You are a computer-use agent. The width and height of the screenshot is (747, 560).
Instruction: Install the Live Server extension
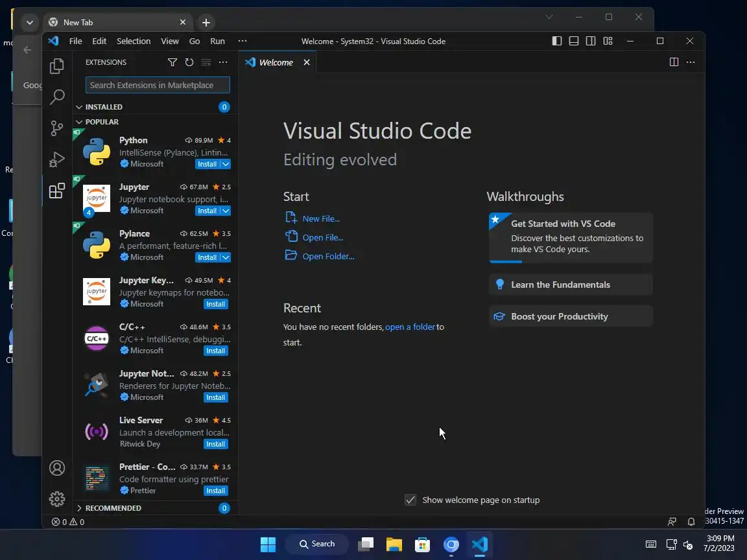tap(216, 444)
